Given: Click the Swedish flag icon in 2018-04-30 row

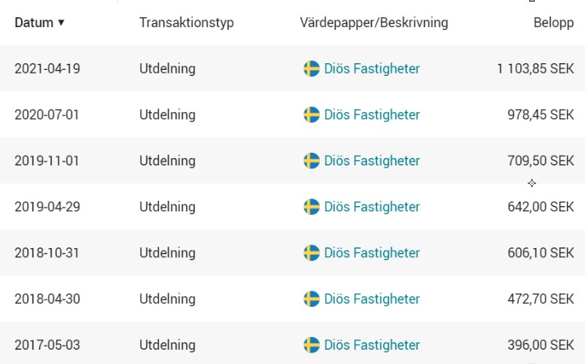Looking at the screenshot, I should click(311, 299).
